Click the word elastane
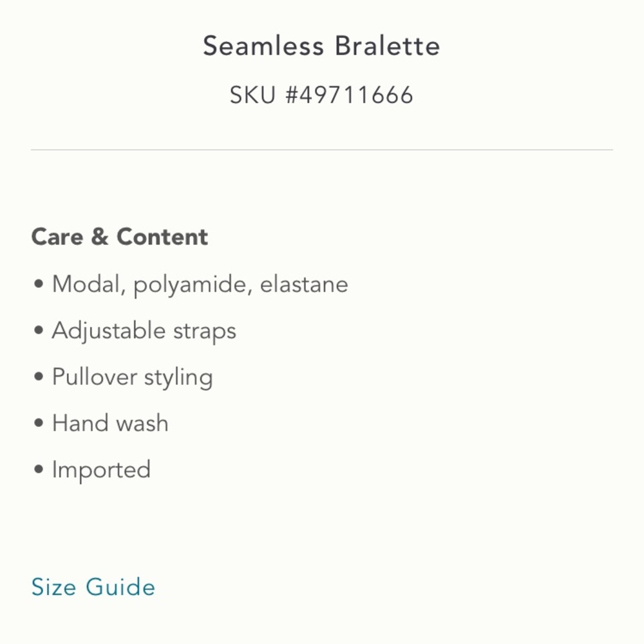Viewport: 644px width, 644px height. tap(304, 284)
